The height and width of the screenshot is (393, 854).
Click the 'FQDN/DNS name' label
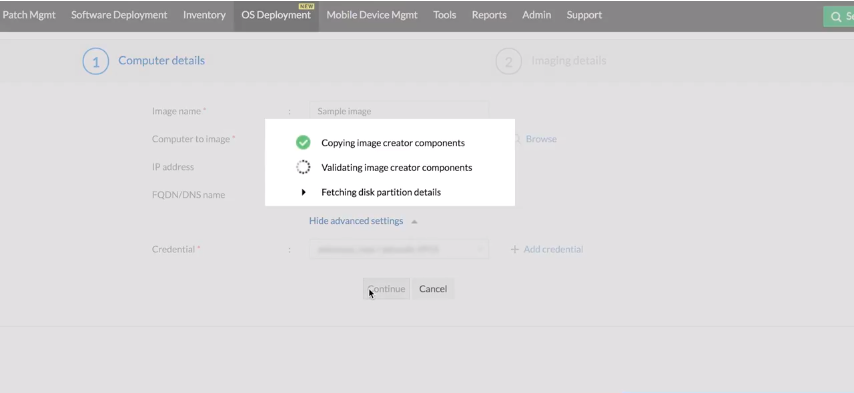tap(188, 195)
